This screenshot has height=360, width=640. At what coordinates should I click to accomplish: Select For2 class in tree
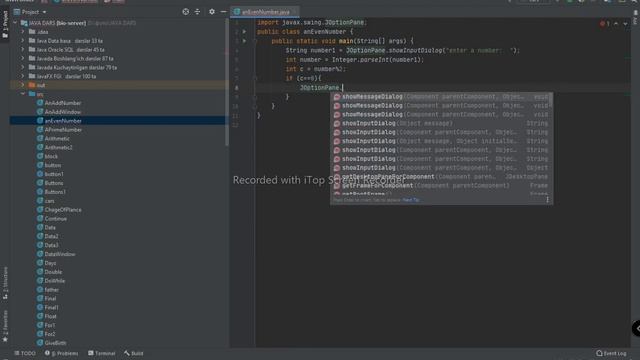(50, 334)
